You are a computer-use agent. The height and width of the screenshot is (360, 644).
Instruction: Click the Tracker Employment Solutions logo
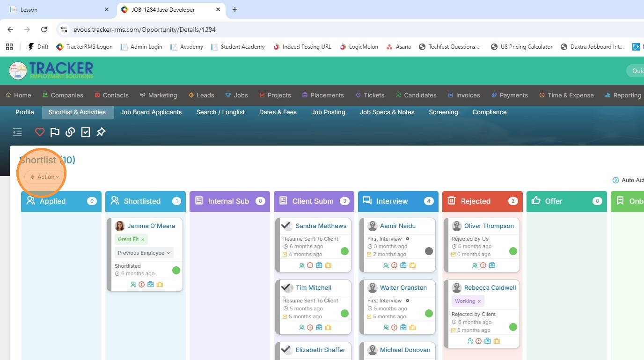tap(51, 71)
